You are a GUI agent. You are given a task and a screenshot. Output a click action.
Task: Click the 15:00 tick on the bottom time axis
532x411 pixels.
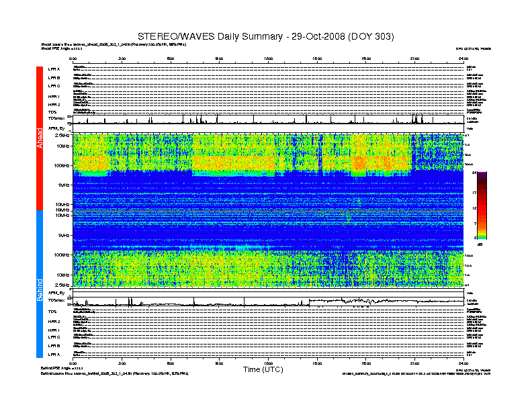[317, 363]
